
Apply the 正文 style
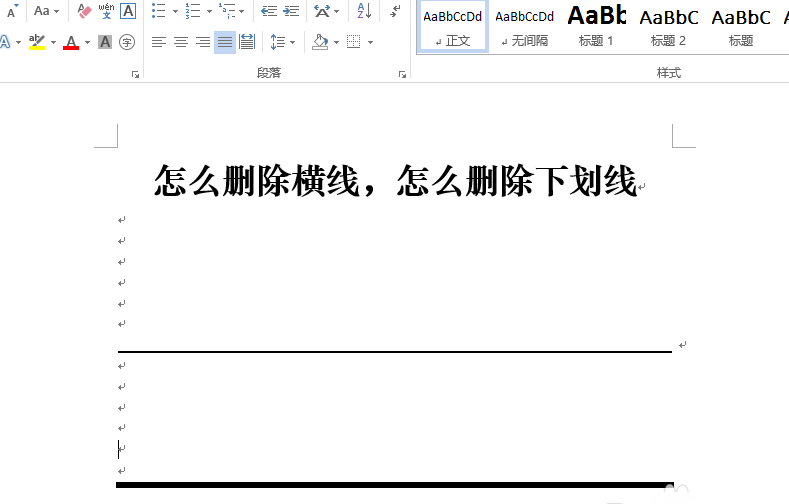tap(452, 27)
